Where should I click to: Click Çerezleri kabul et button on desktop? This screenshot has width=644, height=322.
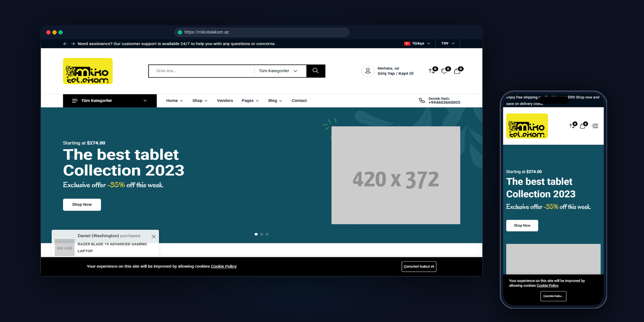pos(419,266)
